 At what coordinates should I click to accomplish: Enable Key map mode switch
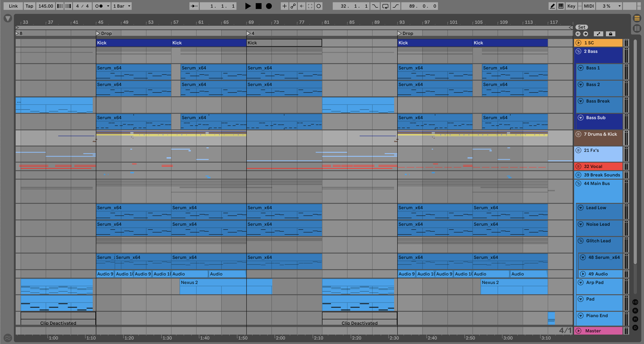(571, 6)
